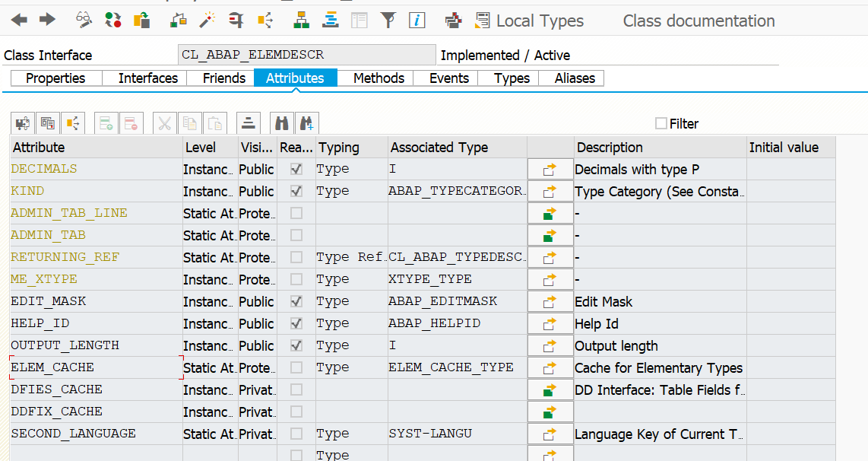Click the Find binoculars icon

click(282, 123)
